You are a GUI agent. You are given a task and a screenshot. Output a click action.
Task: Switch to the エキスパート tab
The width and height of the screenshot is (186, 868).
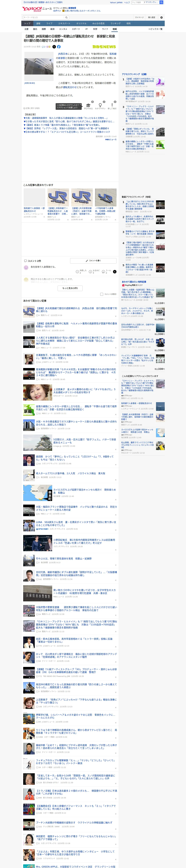(64, 24)
